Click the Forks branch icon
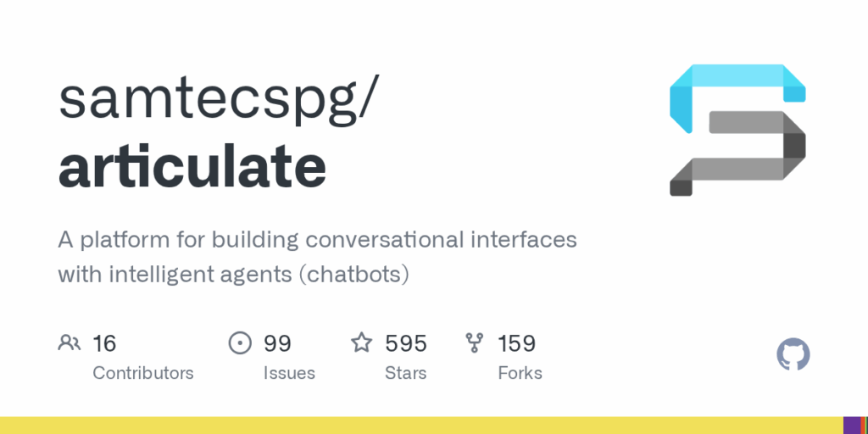The height and width of the screenshot is (434, 868). coord(475,343)
